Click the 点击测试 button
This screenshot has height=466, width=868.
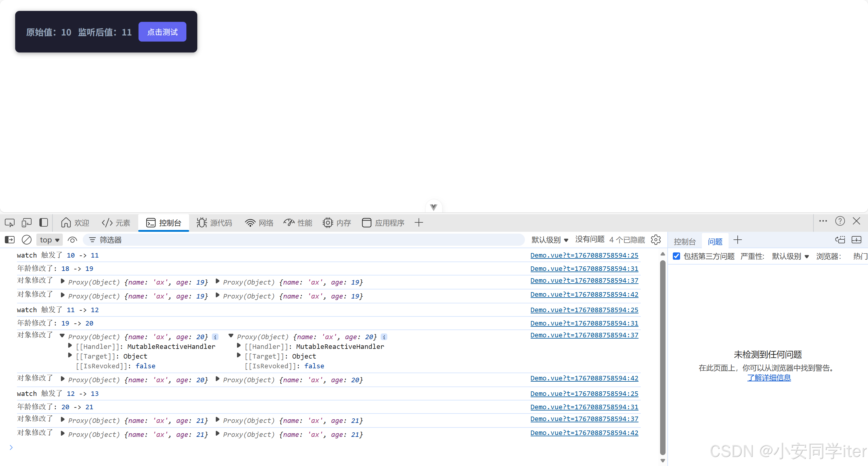(162, 32)
